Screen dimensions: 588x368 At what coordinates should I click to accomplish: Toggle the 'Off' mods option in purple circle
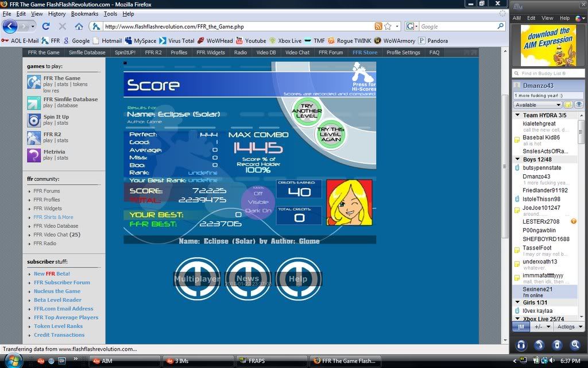point(258,193)
